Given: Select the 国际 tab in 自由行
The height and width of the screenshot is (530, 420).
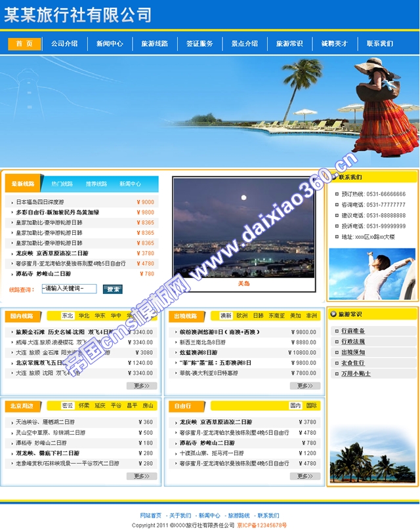Looking at the screenshot, I should coord(312,405).
